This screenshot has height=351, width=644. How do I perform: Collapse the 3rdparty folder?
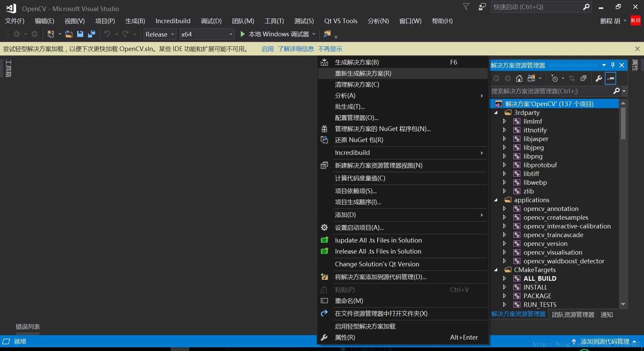click(x=496, y=113)
